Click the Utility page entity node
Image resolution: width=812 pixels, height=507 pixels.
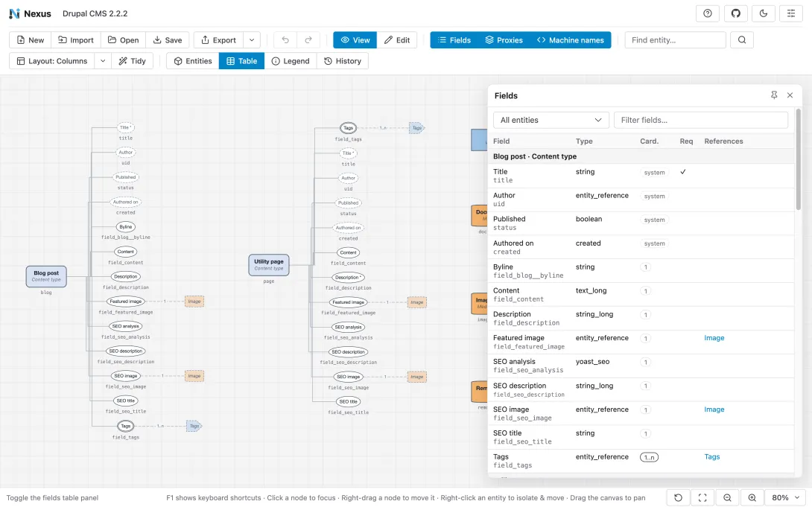click(269, 265)
